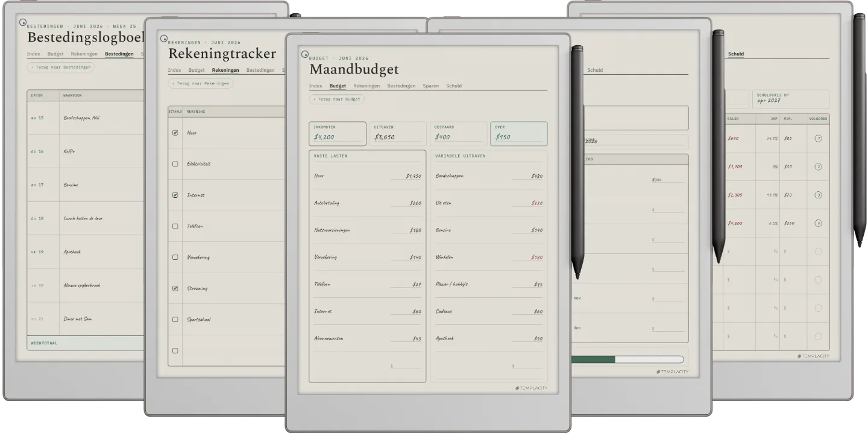868x433 pixels.
Task: Switch to Rekeningen tab in Maandbudget
Action: pos(366,86)
